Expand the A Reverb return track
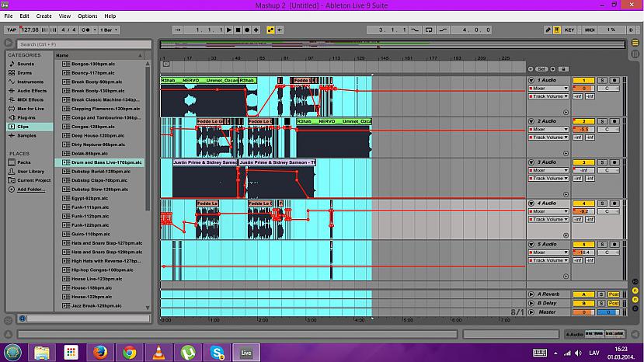644x362 pixels. [531, 294]
